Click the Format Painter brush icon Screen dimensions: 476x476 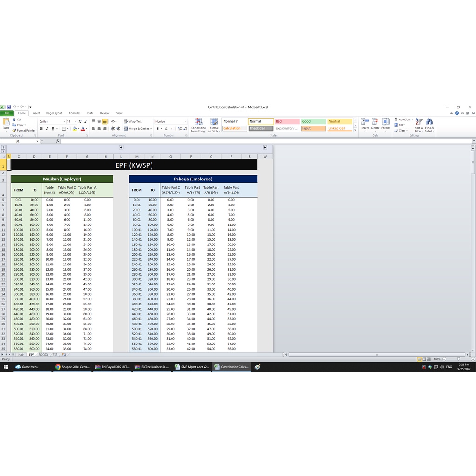tap(15, 131)
